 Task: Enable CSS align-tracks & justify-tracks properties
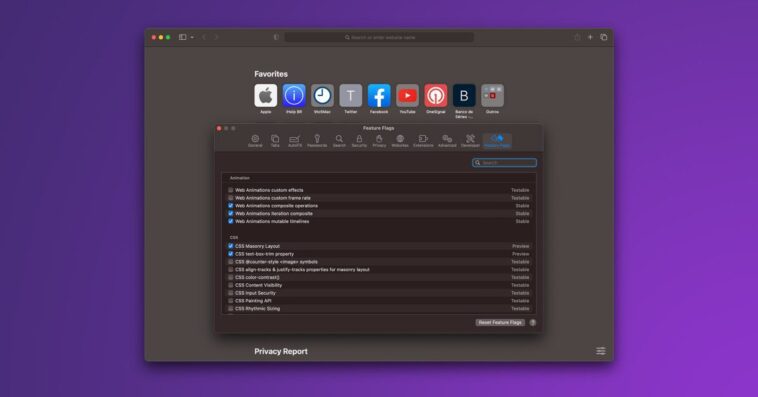tap(231, 270)
